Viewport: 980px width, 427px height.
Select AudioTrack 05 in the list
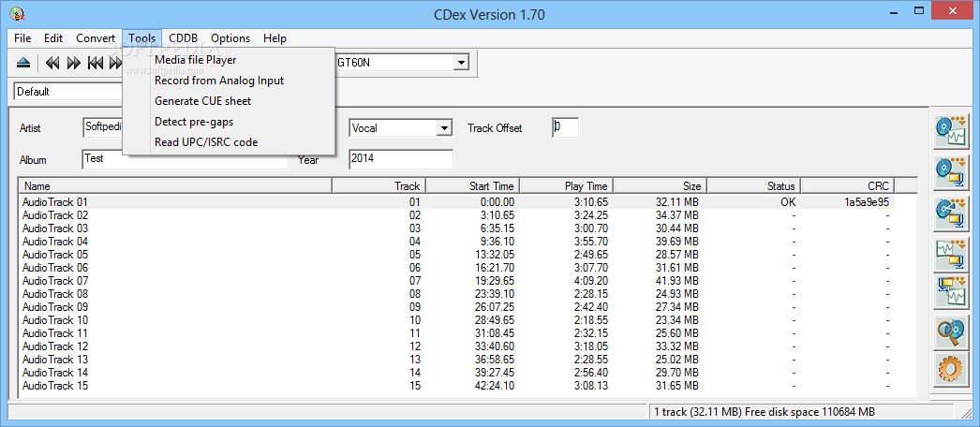[x=457, y=255]
